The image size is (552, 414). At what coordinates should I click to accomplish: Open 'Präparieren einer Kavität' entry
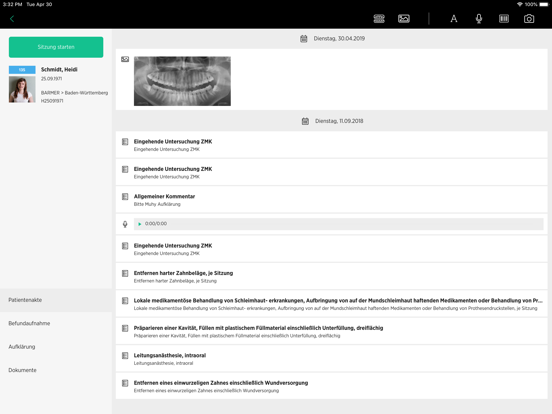(x=332, y=331)
